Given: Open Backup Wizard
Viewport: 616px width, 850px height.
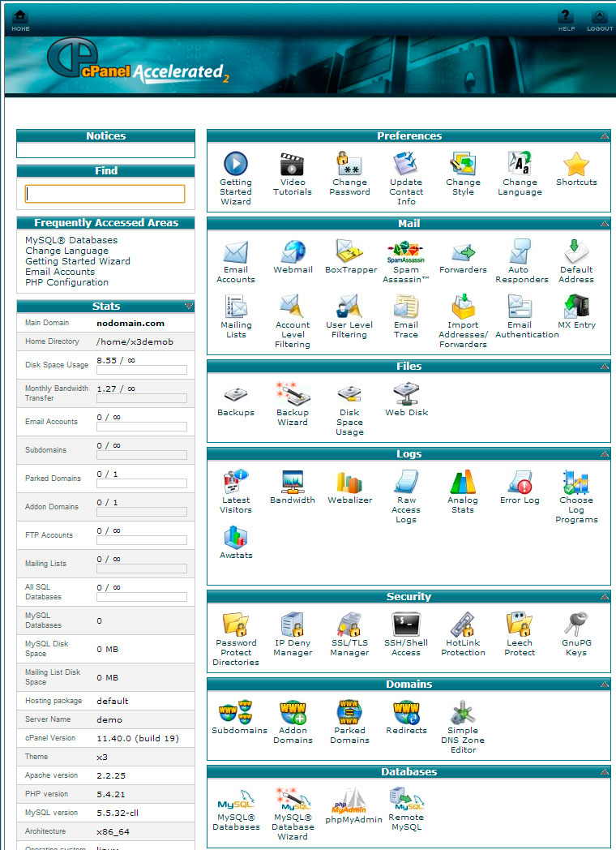Looking at the screenshot, I should coord(293,395).
